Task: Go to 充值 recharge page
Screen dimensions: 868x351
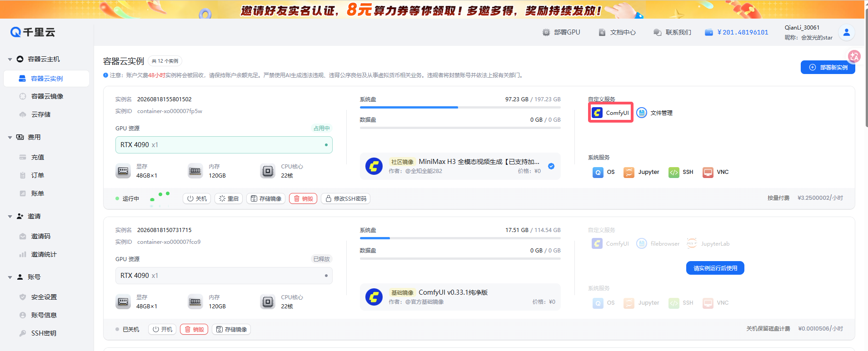Action: click(x=37, y=157)
